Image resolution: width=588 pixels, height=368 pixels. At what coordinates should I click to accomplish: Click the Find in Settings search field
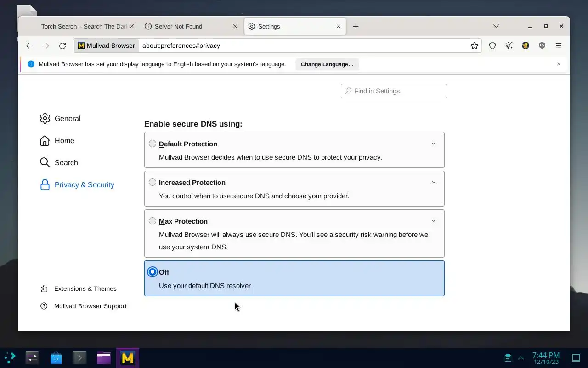394,91
